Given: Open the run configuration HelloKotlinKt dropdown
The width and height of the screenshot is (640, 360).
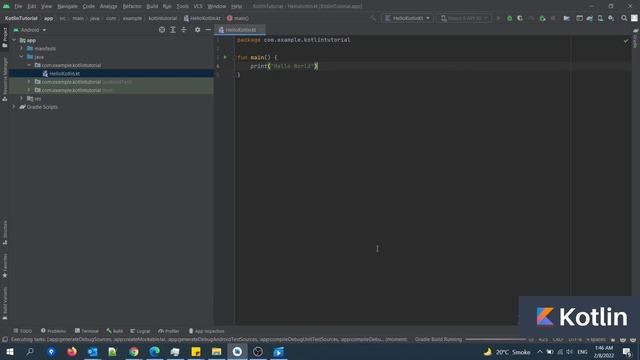Looking at the screenshot, I should tap(407, 18).
